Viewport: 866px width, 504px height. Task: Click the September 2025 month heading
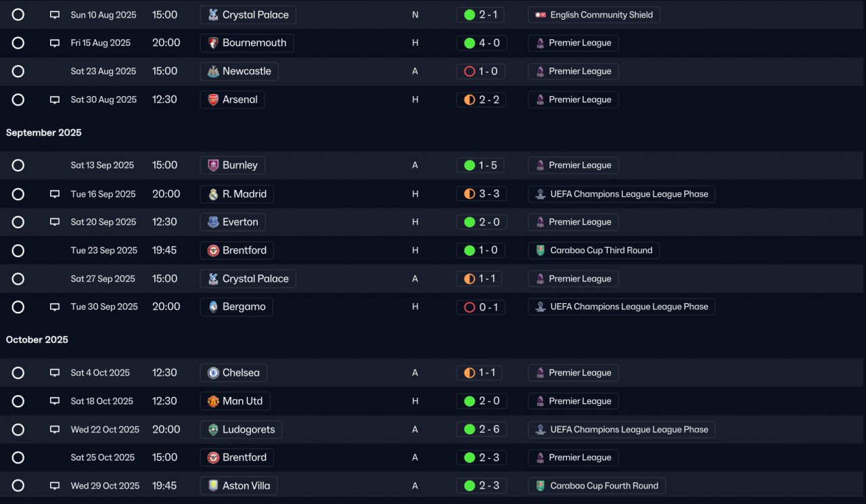[44, 133]
